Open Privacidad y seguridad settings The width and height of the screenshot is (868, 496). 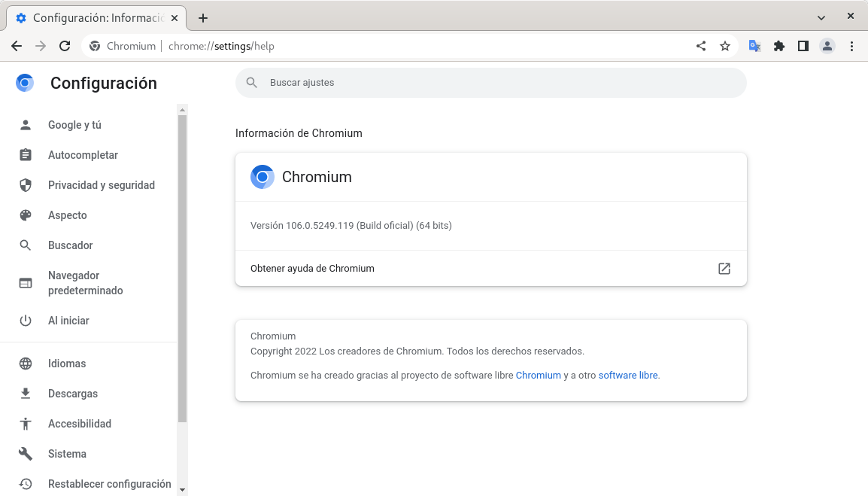pos(101,185)
